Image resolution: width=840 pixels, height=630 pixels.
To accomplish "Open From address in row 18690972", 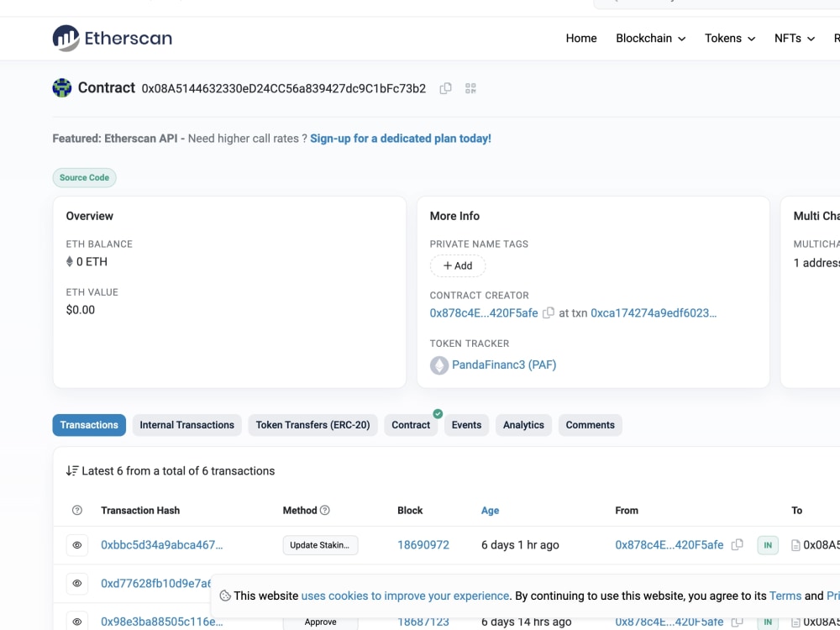I will pyautogui.click(x=669, y=545).
